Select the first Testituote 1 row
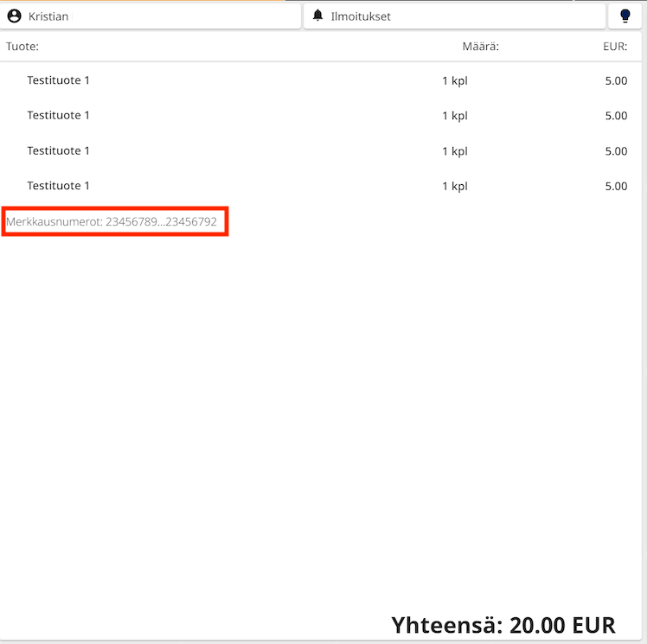Screen dimensions: 647x644 click(59, 80)
